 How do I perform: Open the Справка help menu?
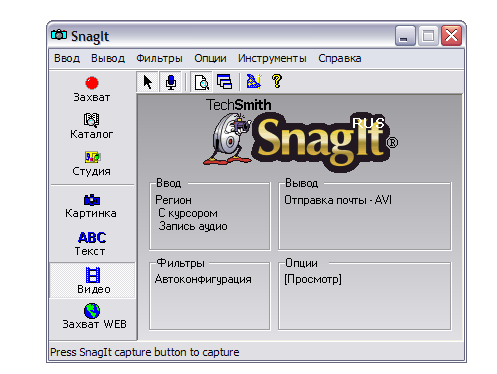[x=340, y=59]
